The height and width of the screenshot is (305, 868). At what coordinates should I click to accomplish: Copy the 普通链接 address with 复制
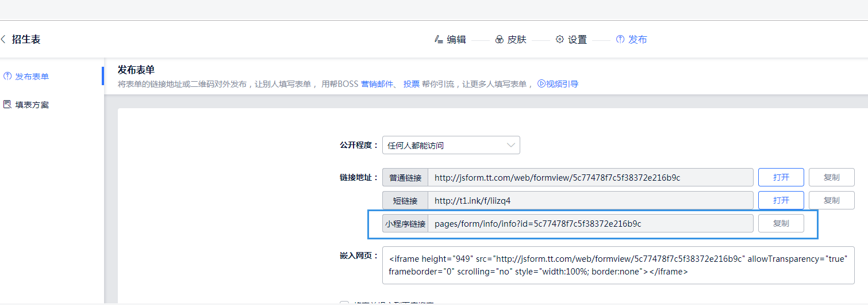coord(831,177)
